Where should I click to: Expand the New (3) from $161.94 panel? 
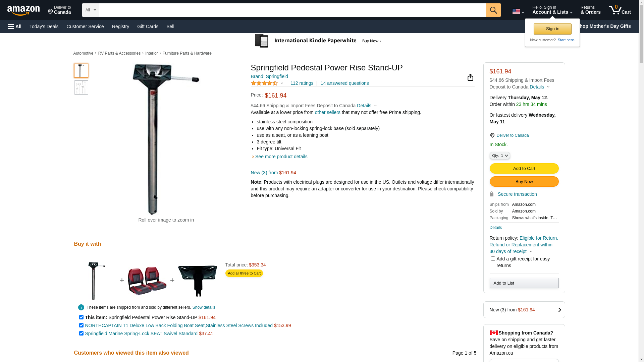[x=524, y=310]
